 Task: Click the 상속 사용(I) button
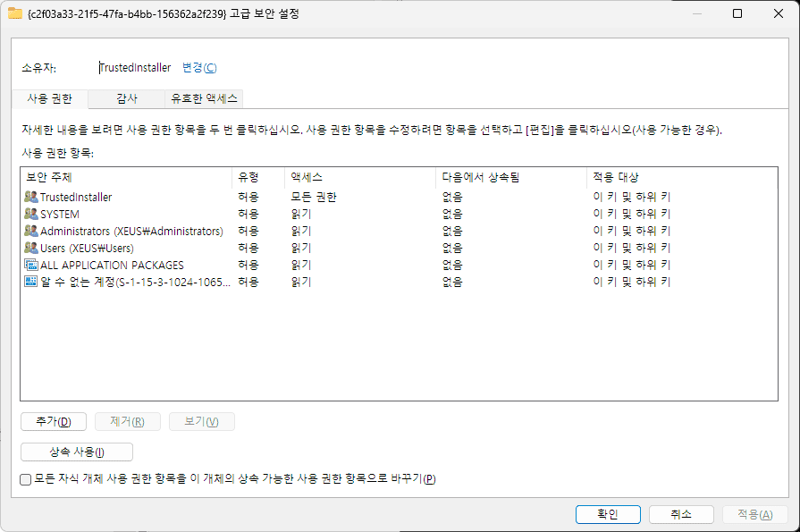tap(77, 452)
